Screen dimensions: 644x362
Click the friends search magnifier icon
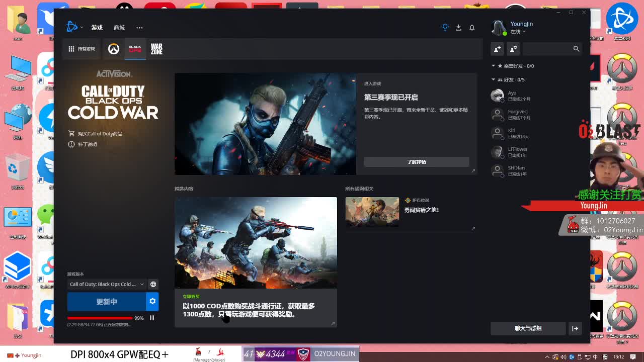[x=576, y=49]
